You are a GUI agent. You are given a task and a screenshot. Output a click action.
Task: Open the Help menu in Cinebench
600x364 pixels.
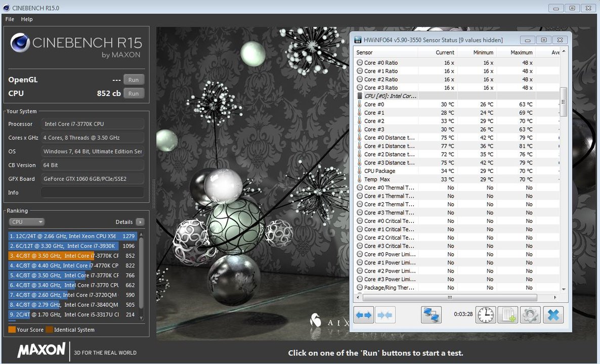click(27, 19)
